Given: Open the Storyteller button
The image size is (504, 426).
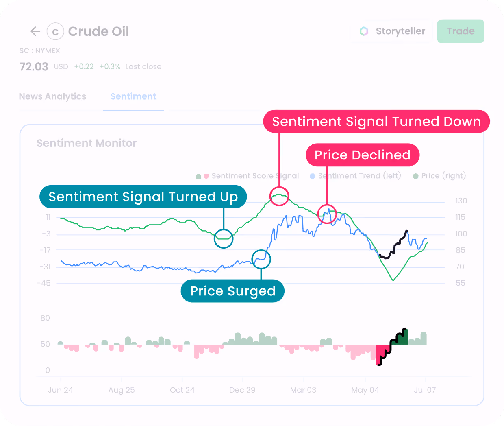Looking at the screenshot, I should pos(391,31).
